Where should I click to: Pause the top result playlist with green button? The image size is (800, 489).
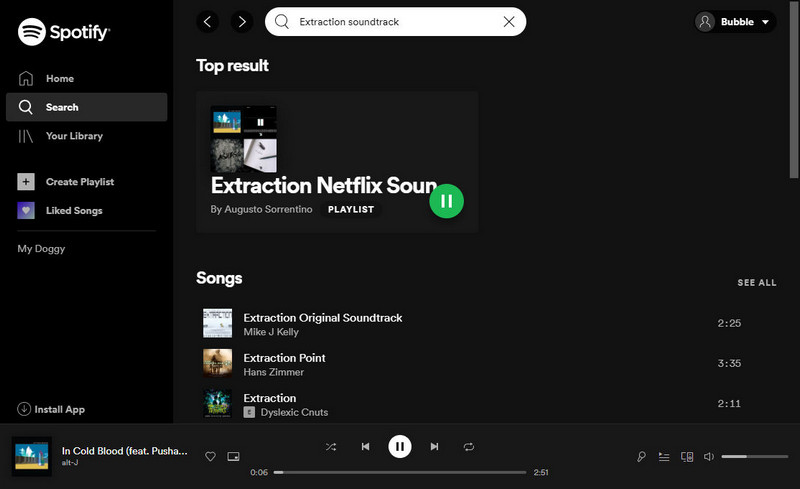(446, 201)
